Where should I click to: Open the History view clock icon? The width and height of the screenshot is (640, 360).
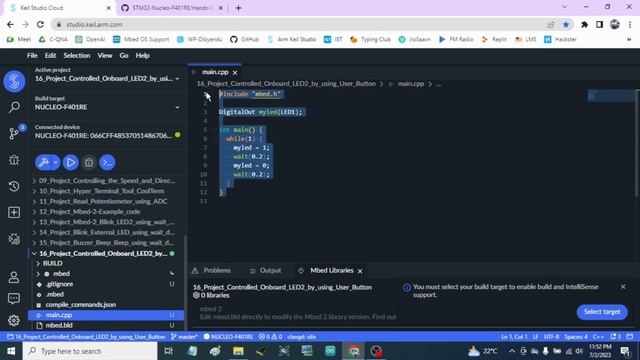pos(14,186)
